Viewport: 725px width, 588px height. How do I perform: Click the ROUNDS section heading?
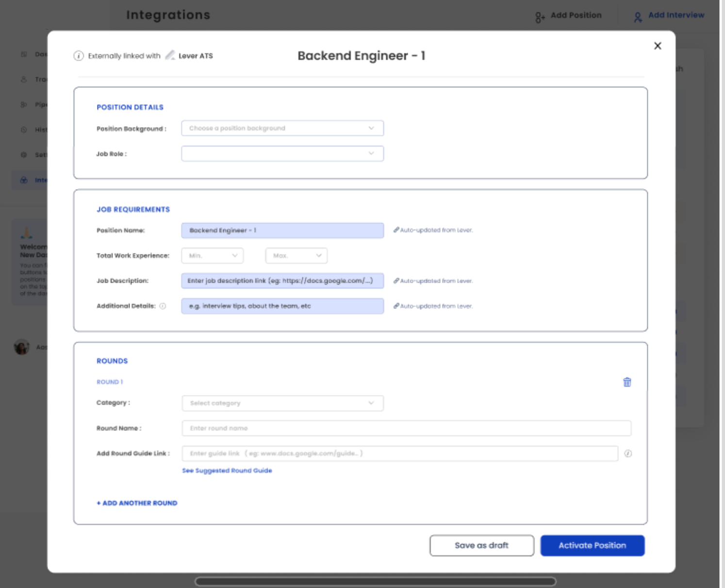point(112,361)
